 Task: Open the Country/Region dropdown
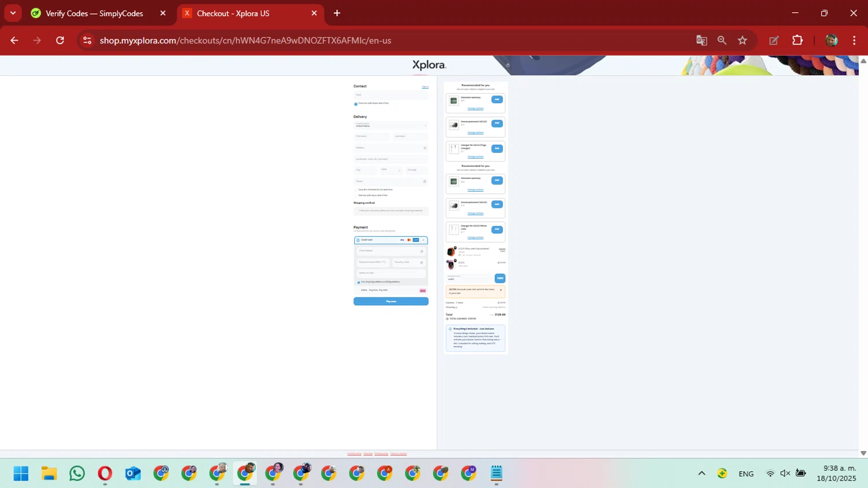(391, 125)
